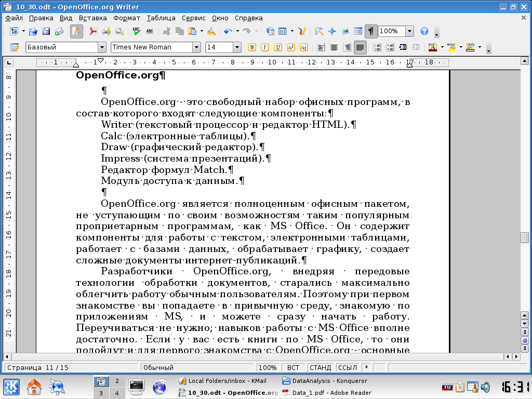The width and height of the screenshot is (532, 399).
Task: Switch to DataAnalysis - Konqueror taskbar entry
Action: (325, 381)
